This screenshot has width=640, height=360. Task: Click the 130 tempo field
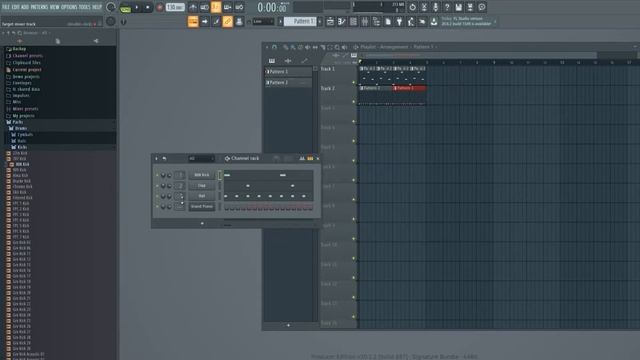(175, 7)
